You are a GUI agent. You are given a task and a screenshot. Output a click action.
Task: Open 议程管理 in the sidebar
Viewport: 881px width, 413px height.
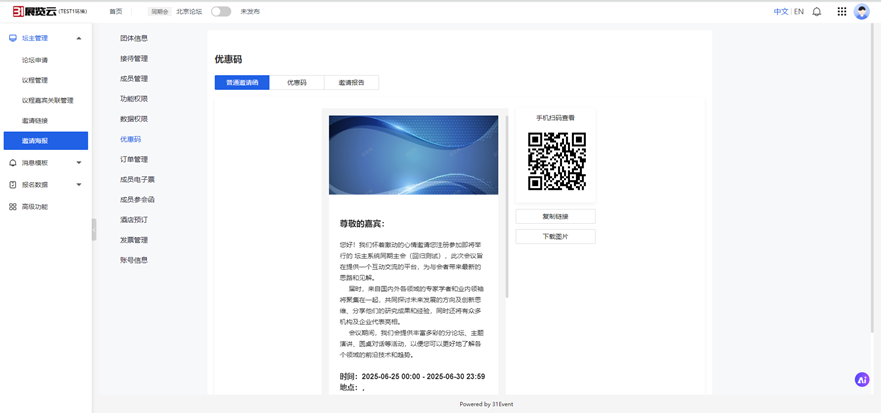[x=35, y=80]
